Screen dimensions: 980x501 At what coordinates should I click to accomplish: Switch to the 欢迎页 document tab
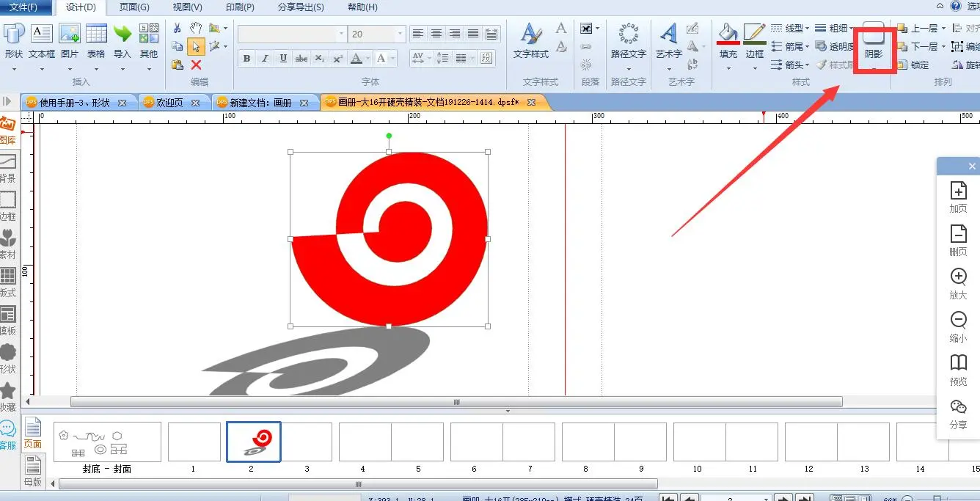tap(169, 103)
